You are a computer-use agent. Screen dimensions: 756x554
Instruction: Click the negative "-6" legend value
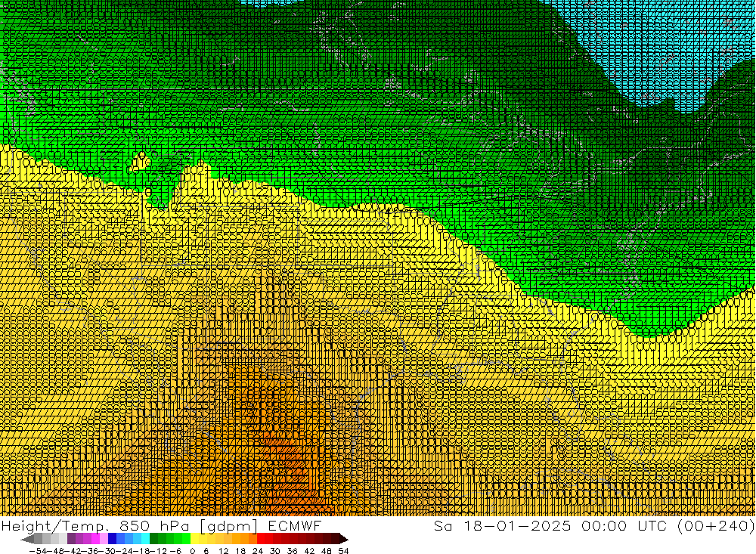175,551
